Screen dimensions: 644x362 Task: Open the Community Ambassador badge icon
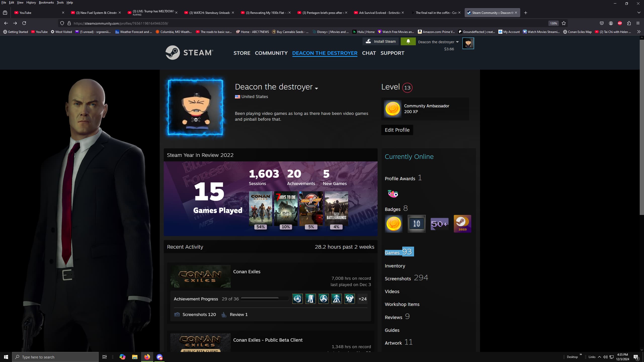tap(392, 109)
